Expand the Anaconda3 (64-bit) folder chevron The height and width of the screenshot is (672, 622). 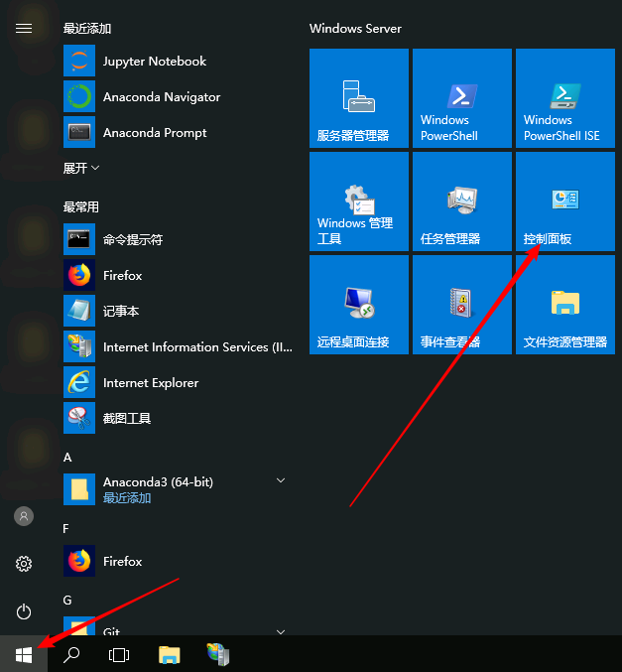pyautogui.click(x=281, y=480)
